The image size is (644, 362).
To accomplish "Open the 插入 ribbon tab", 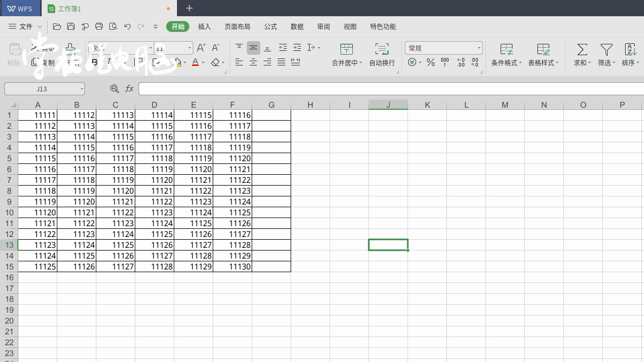I will [x=204, y=27].
